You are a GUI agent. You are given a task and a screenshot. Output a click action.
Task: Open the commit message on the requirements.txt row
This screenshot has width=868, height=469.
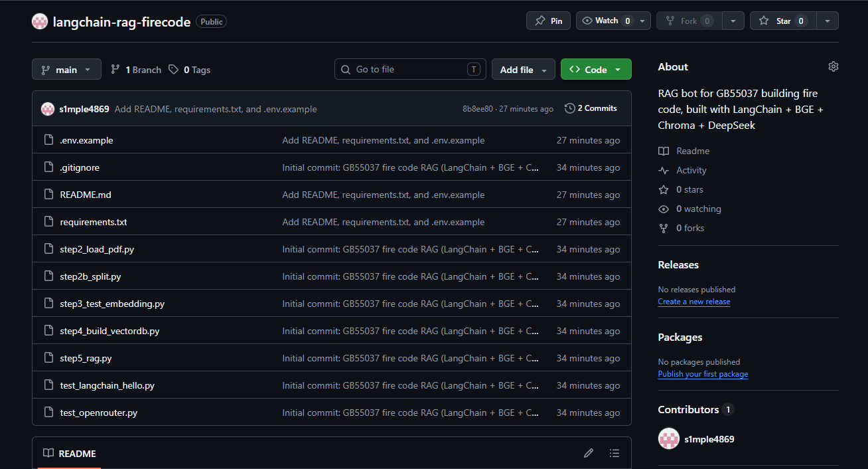pos(384,222)
